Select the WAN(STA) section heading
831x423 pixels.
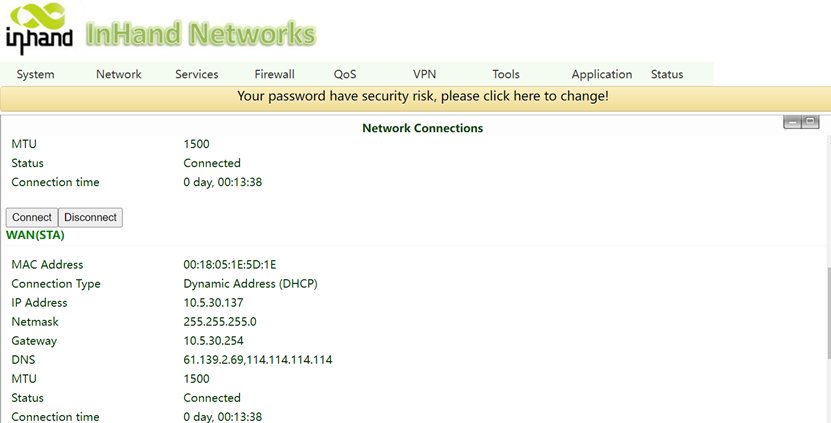tap(36, 235)
